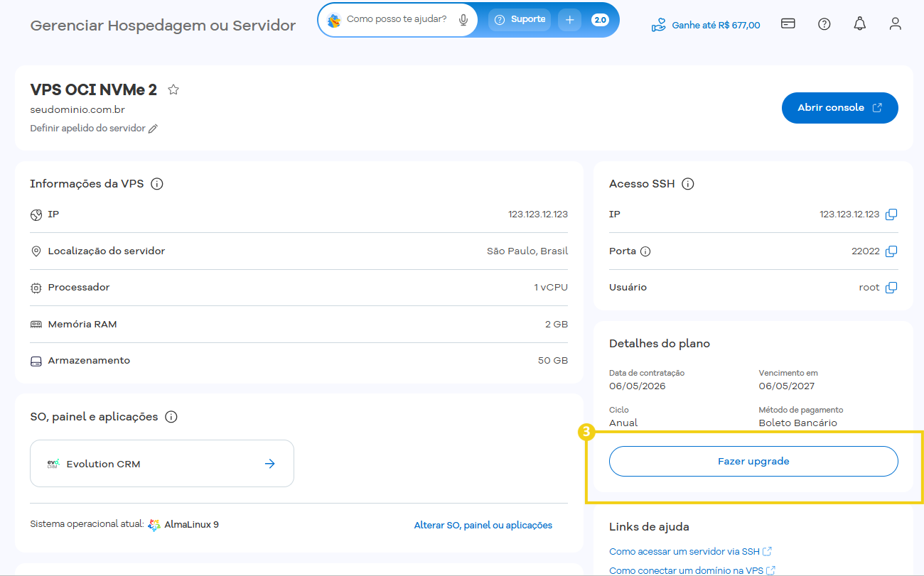Click the VPS IP value 123.123.12.123
Viewport: 924px width, 576px height.
[538, 214]
